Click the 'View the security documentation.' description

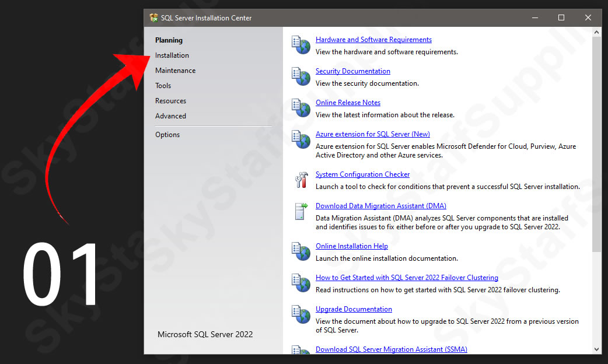click(x=367, y=83)
